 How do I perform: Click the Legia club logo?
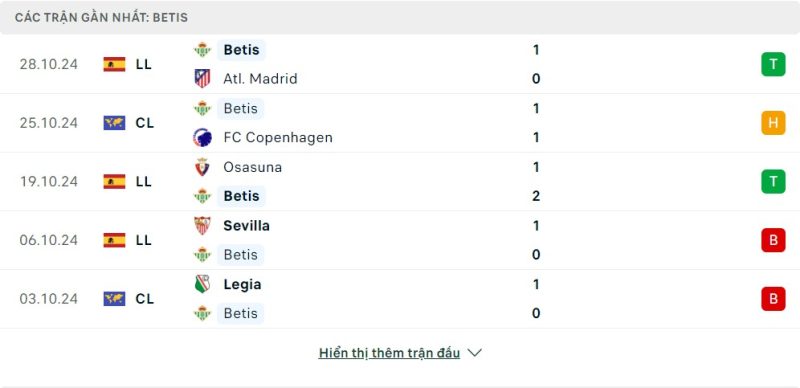(x=203, y=284)
